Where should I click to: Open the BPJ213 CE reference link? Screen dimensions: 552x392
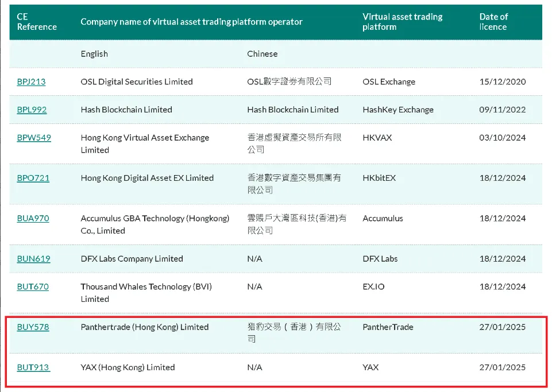(32, 81)
